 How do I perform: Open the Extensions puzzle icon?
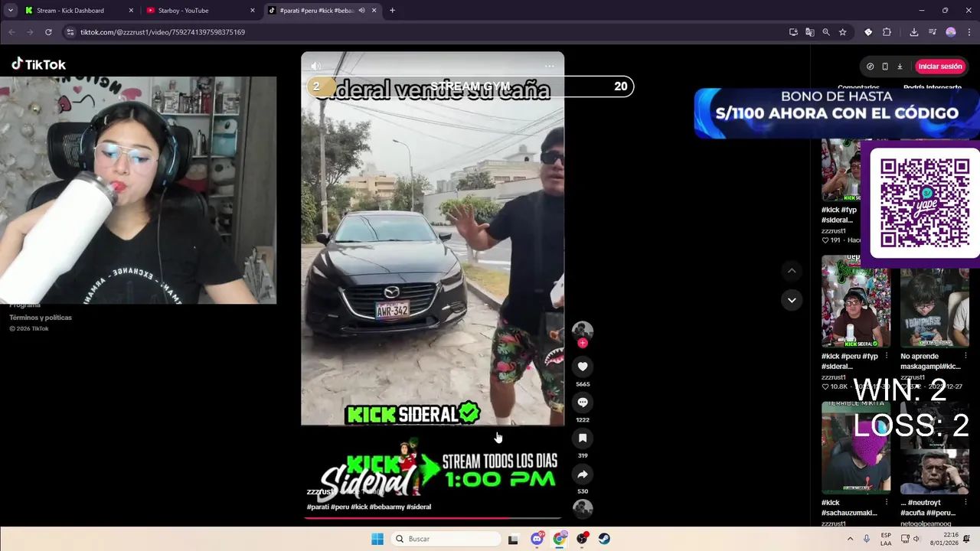click(887, 32)
